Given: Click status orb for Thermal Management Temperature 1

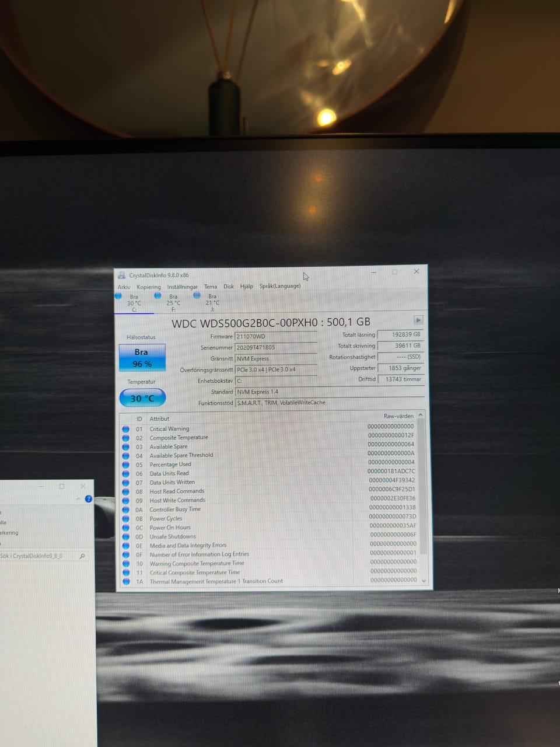Looking at the screenshot, I should pyautogui.click(x=125, y=581).
